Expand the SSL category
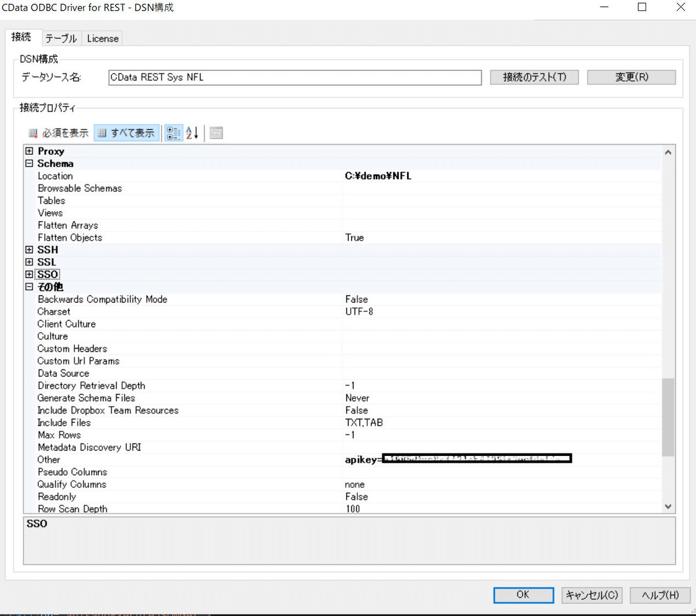Screen dimensions: 696x616 (29, 262)
